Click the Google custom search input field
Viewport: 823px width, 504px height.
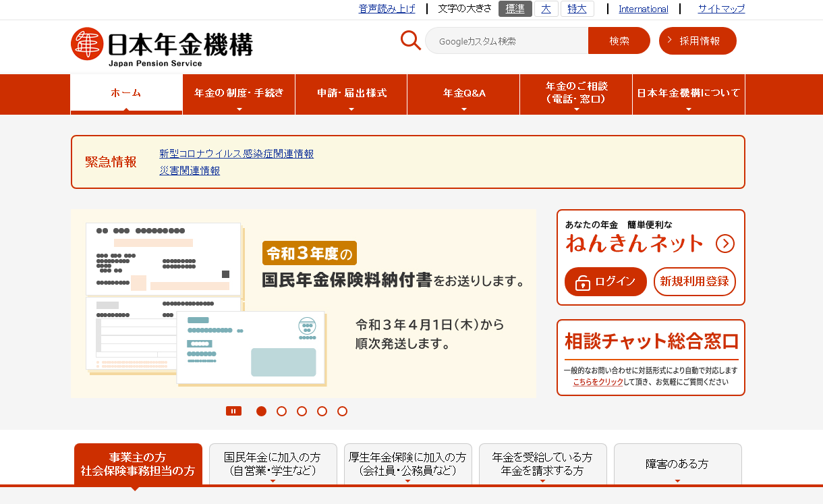click(x=506, y=41)
